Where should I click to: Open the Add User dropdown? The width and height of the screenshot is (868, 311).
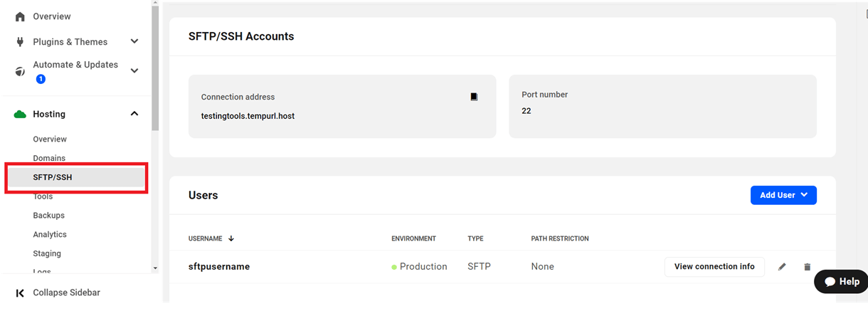(783, 195)
